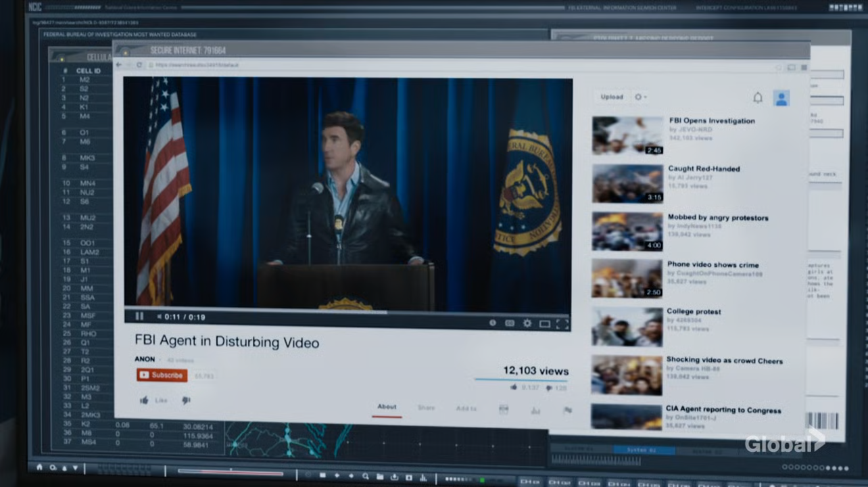Click the red Subscribe button
This screenshot has width=868, height=487.
[x=162, y=375]
